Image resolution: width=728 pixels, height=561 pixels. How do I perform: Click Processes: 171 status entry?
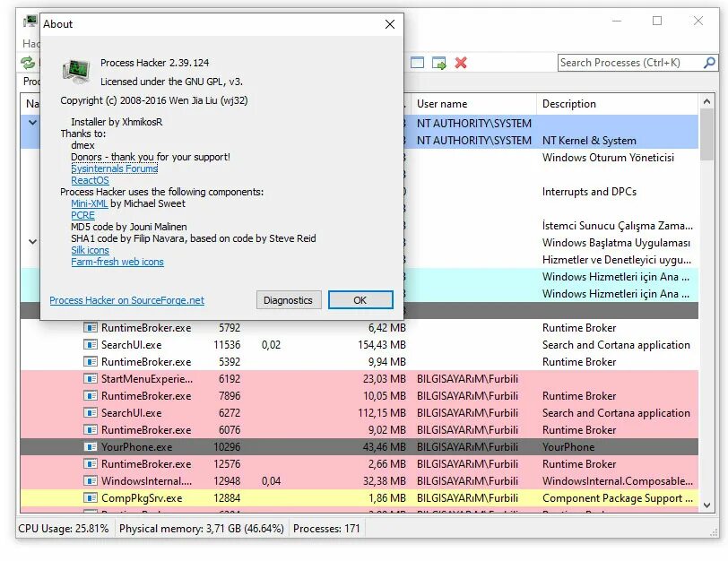(326, 529)
